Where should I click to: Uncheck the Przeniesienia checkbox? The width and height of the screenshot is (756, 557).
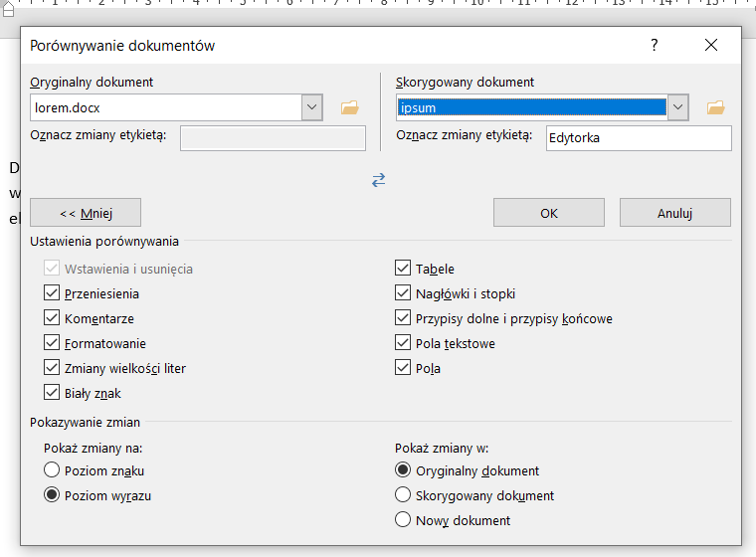[52, 293]
